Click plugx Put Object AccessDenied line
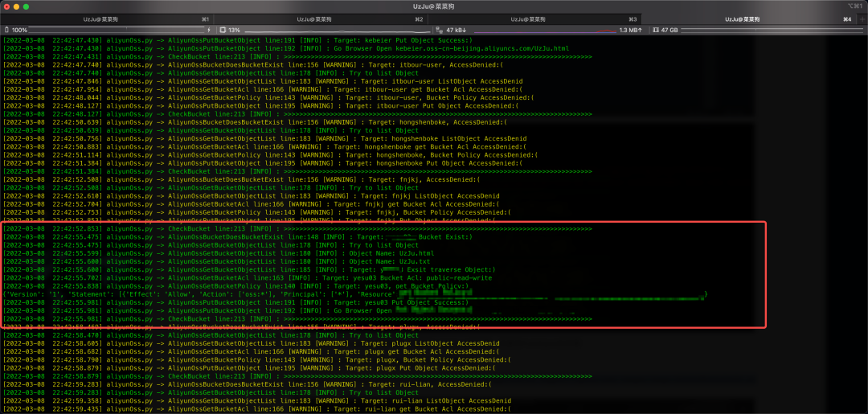 click(248, 368)
